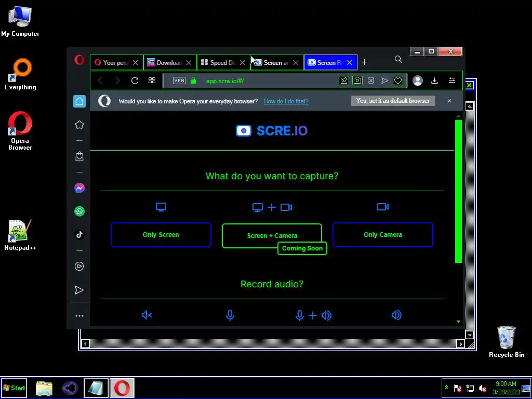Reload the scre.io page
The width and height of the screenshot is (532, 399).
135,81
